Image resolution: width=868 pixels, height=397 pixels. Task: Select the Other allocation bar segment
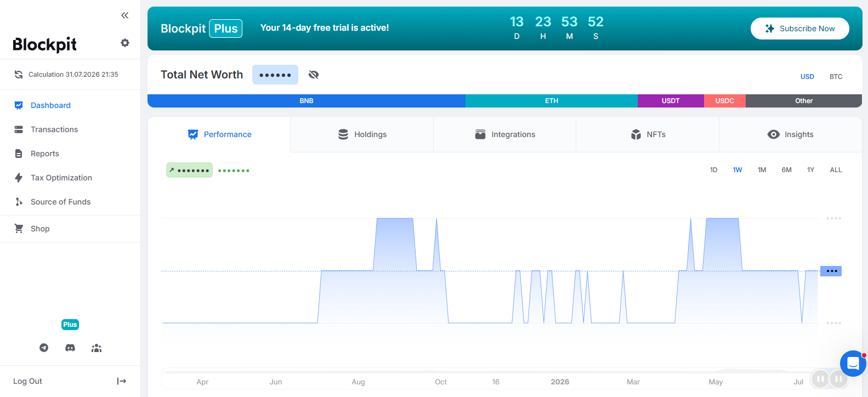coord(804,101)
